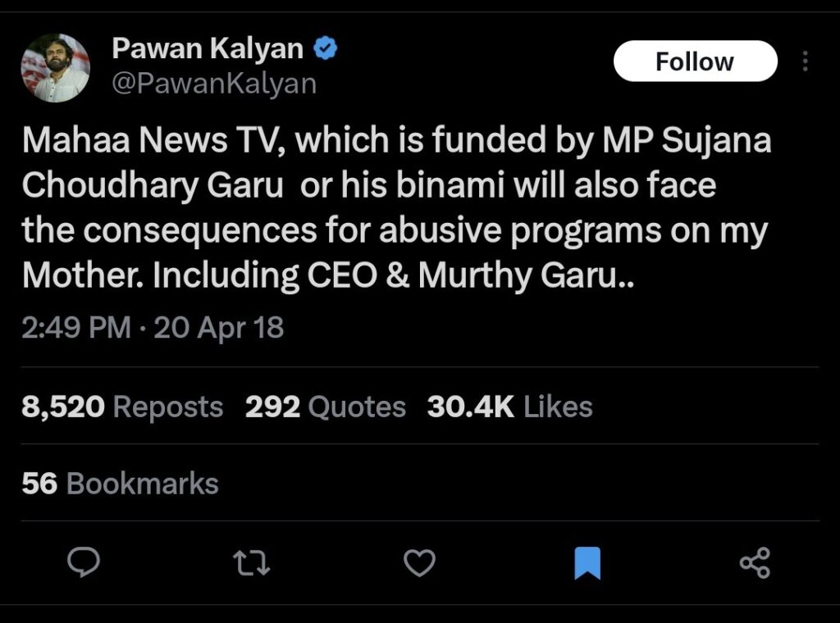This screenshot has width=840, height=623.
Task: Open the Pawan Kalyan display name link
Action: 207,49
